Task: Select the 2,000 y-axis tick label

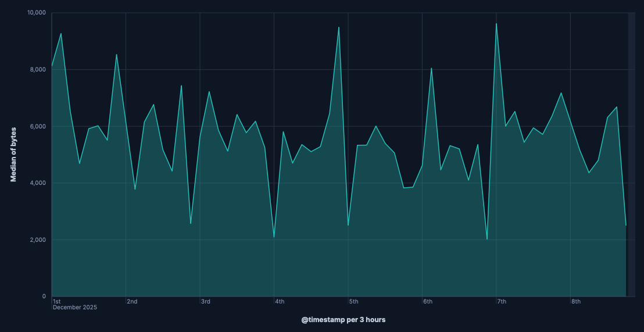Action: tap(38, 240)
